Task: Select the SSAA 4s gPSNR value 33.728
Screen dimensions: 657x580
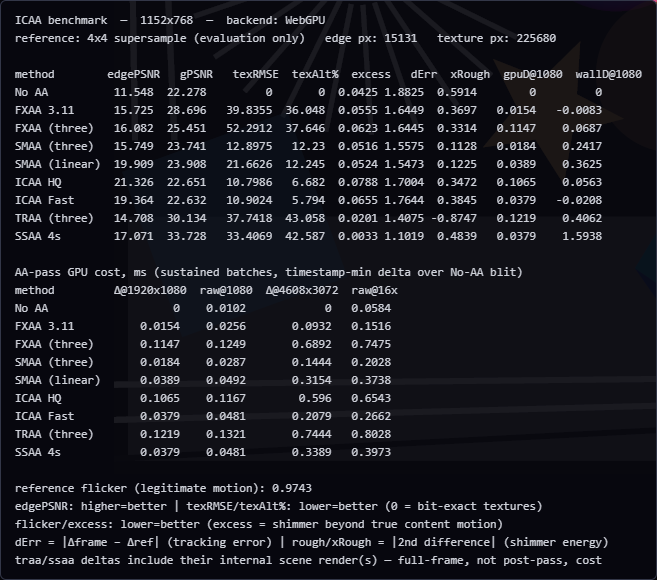Action: (x=186, y=236)
